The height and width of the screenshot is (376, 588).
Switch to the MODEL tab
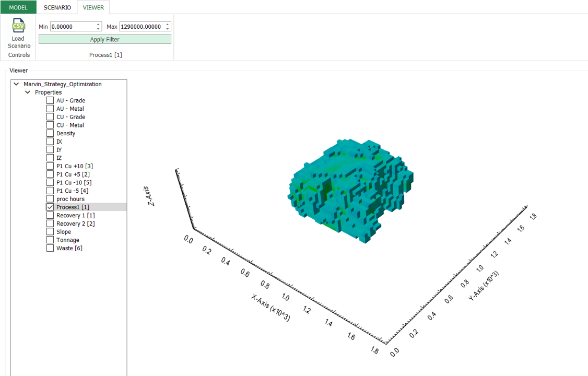pos(18,7)
